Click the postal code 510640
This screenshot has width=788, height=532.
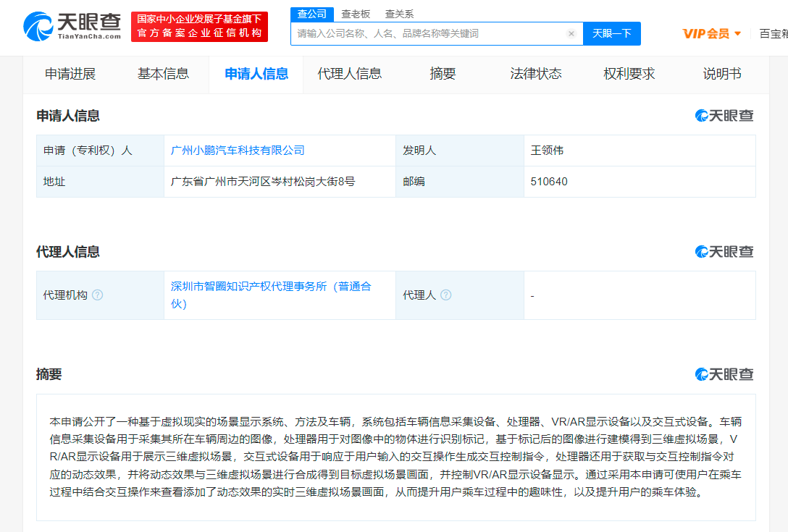pyautogui.click(x=549, y=182)
